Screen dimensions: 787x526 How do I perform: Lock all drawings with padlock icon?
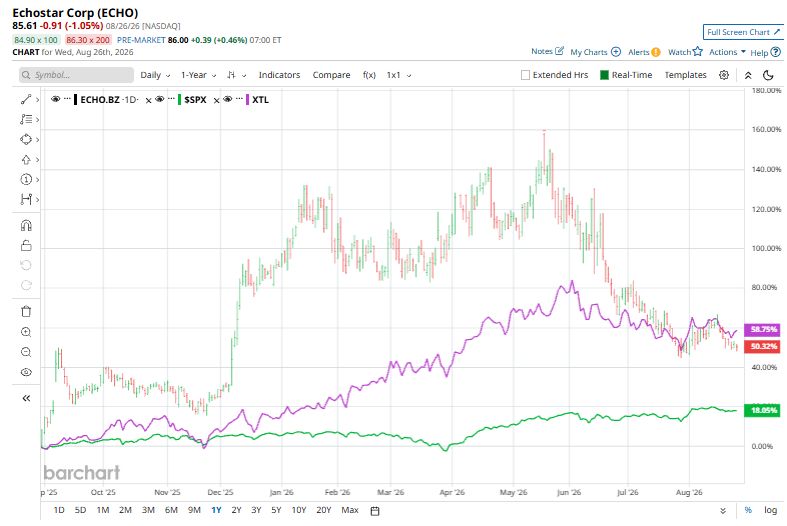click(x=26, y=245)
